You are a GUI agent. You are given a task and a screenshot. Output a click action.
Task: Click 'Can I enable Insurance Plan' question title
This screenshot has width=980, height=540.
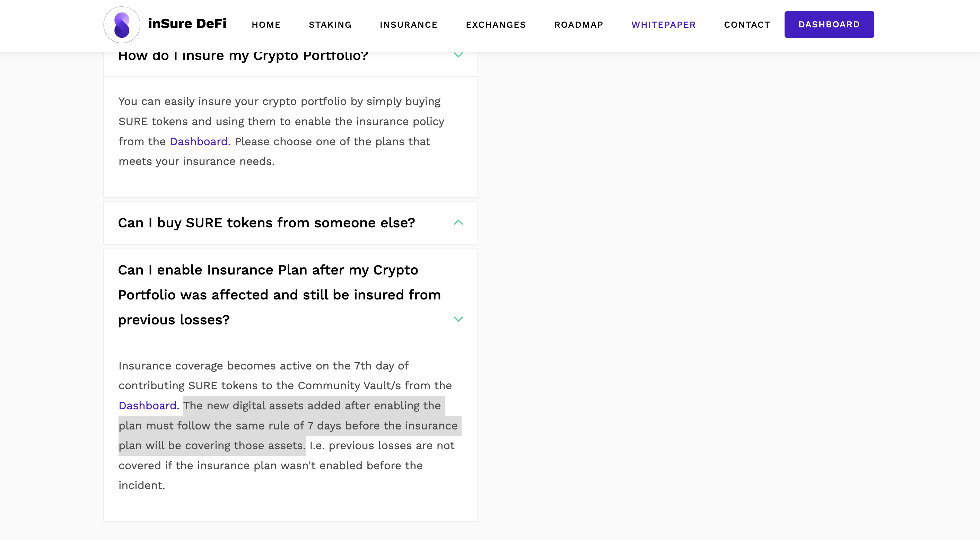[279, 295]
